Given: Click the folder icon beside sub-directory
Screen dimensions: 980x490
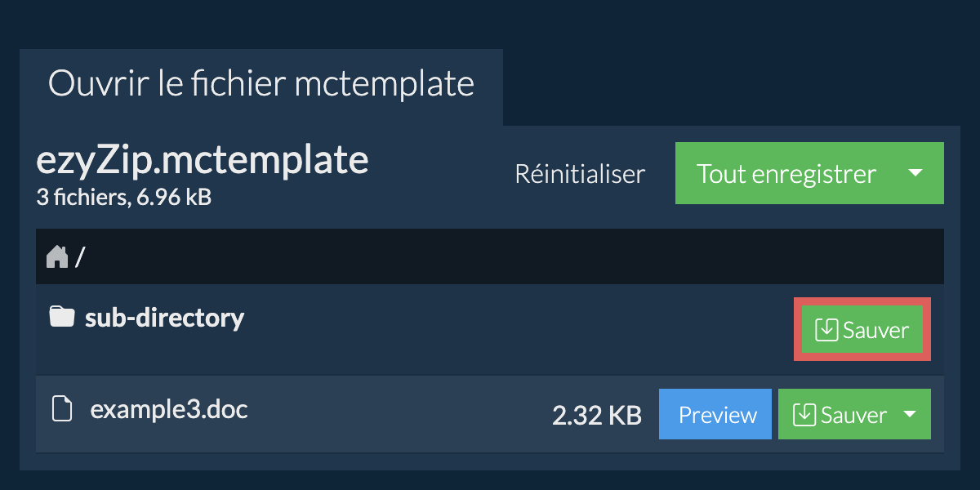Looking at the screenshot, I should point(62,316).
